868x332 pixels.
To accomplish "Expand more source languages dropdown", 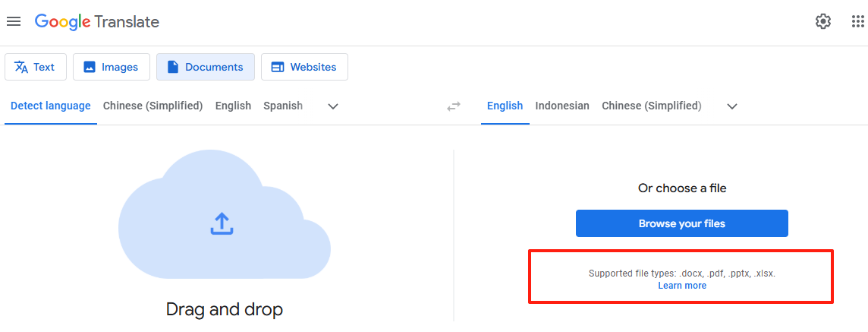I will pyautogui.click(x=333, y=106).
